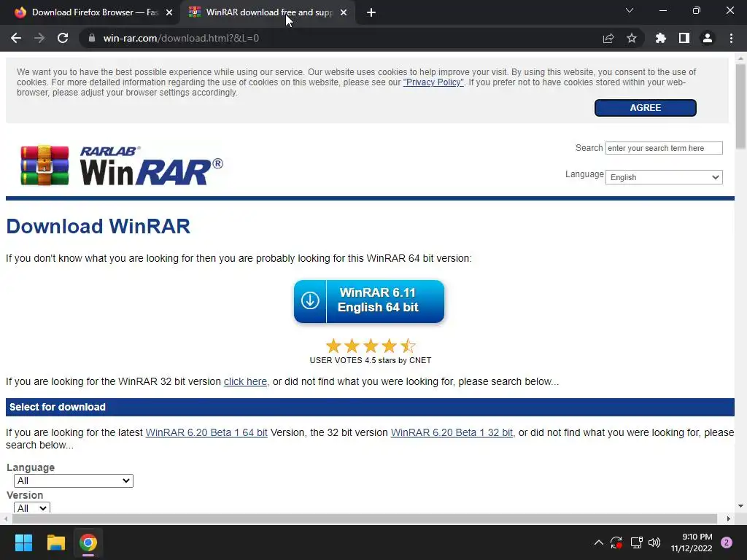Click the scroll right arrow at bottom
The width and height of the screenshot is (747, 560).
[729, 518]
